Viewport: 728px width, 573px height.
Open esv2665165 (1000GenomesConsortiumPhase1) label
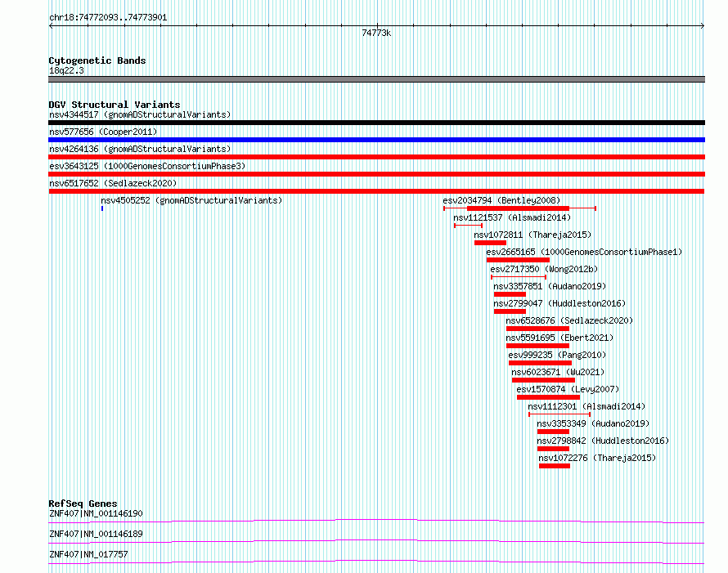pyautogui.click(x=584, y=252)
